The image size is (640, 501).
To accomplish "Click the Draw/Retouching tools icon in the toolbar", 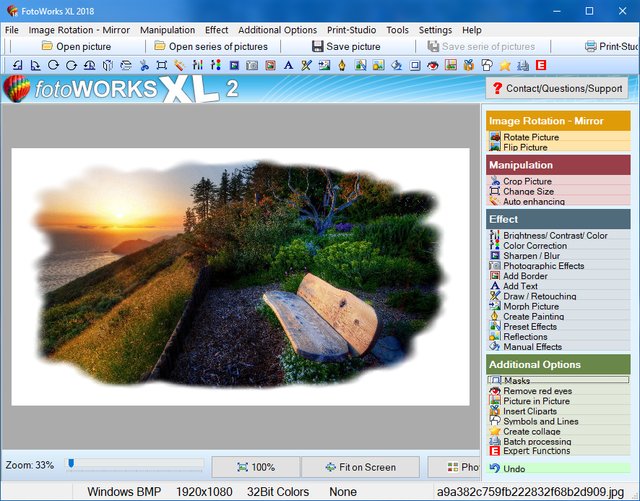I will [x=306, y=65].
